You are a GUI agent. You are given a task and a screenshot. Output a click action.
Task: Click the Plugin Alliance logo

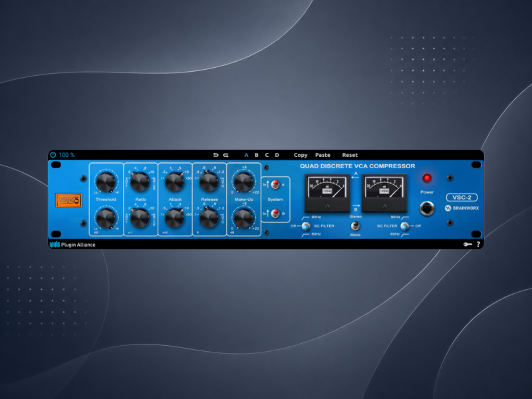(72, 245)
